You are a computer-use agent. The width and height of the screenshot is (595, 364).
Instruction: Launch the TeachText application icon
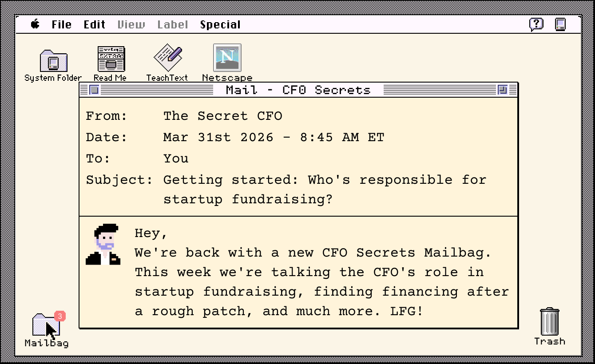pos(168,58)
